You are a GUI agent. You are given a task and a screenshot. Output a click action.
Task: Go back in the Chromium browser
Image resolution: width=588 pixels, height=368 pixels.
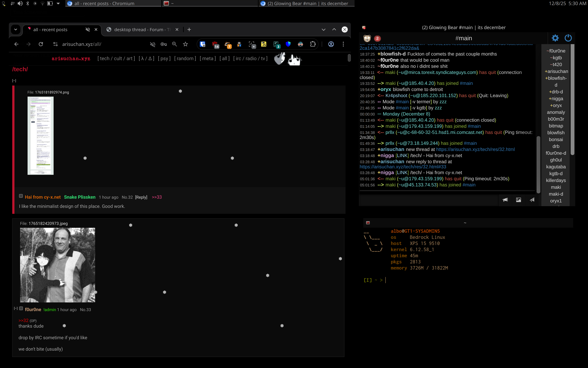coord(16,44)
